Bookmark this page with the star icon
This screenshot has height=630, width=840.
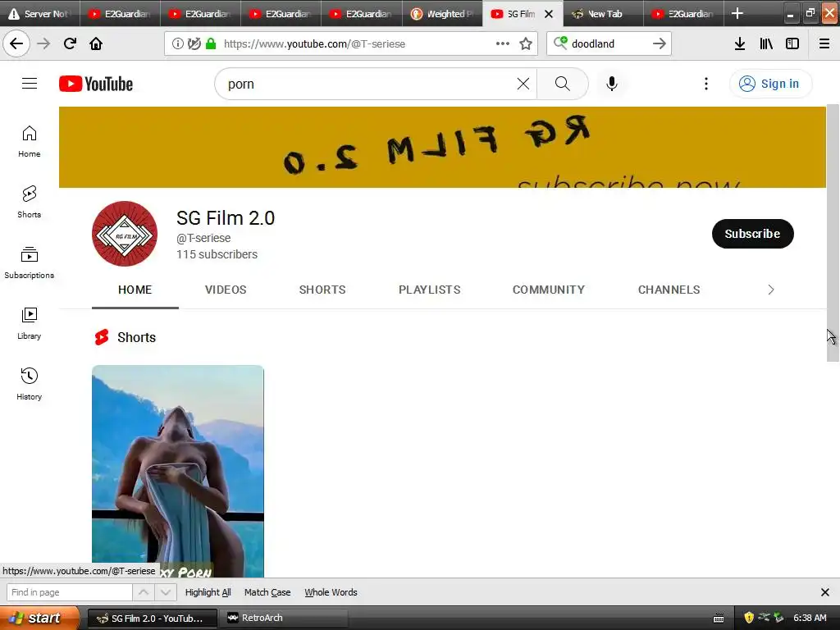(x=526, y=43)
